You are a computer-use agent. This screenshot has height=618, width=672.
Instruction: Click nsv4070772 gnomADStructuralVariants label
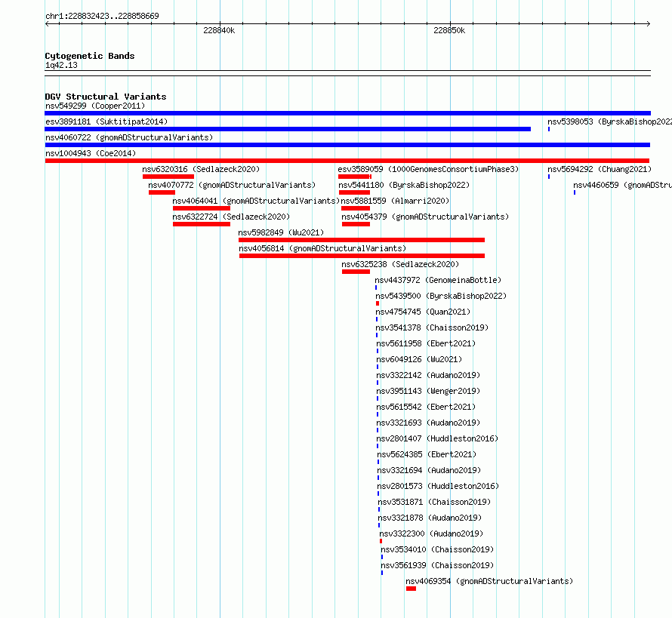pyautogui.click(x=232, y=185)
